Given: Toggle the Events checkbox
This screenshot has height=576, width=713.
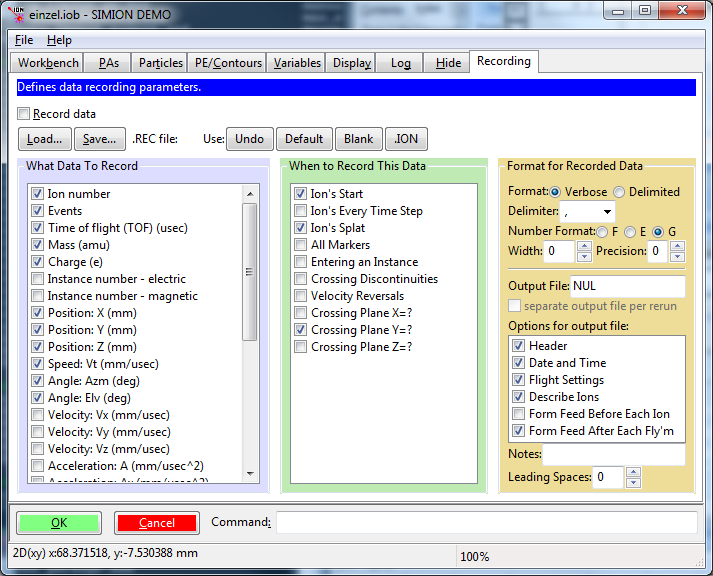Looking at the screenshot, I should (38, 210).
